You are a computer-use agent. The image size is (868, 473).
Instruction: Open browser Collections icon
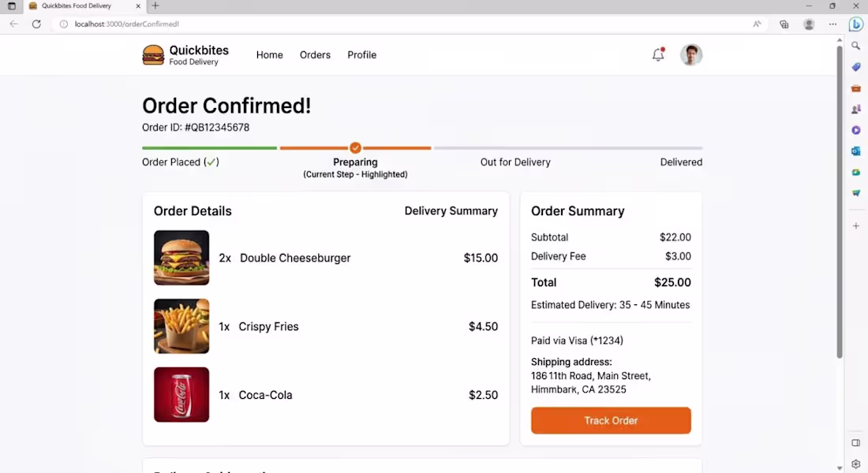click(x=784, y=24)
